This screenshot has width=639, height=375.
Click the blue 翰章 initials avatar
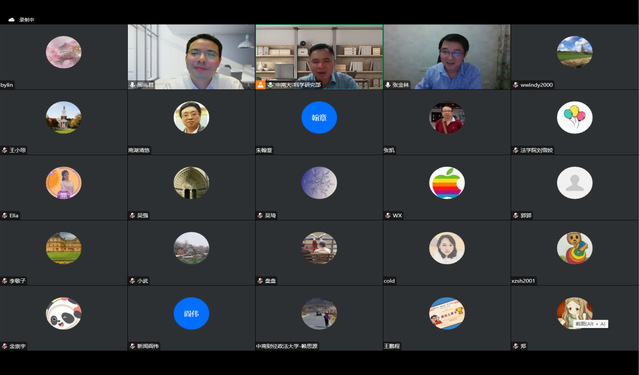point(319,117)
